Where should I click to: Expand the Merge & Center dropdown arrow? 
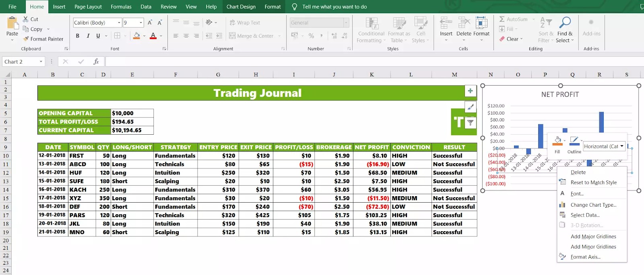click(x=279, y=36)
